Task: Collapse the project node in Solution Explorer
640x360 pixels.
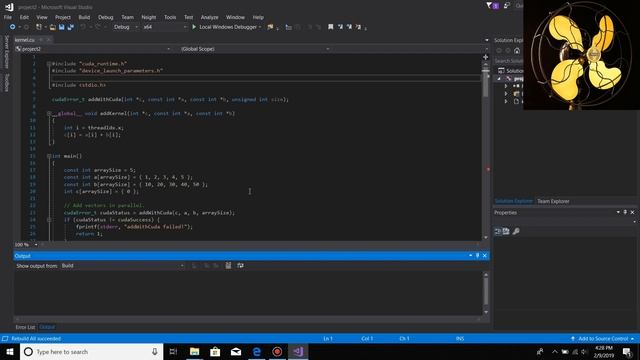Action: 499,78
